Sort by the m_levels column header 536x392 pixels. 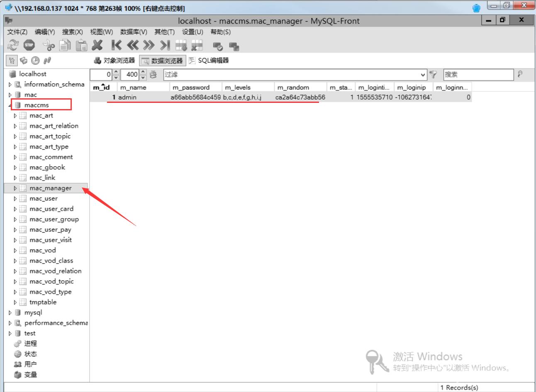coord(248,88)
